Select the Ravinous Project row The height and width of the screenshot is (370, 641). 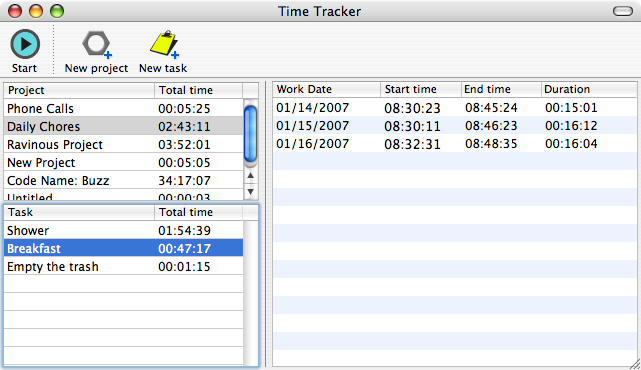pyautogui.click(x=123, y=144)
